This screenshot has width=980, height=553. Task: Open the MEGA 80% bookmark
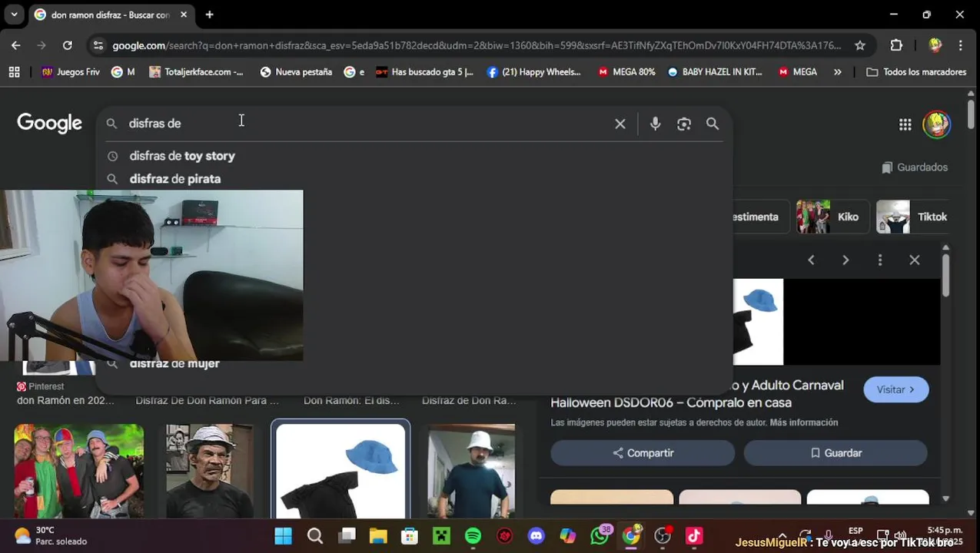(x=626, y=71)
